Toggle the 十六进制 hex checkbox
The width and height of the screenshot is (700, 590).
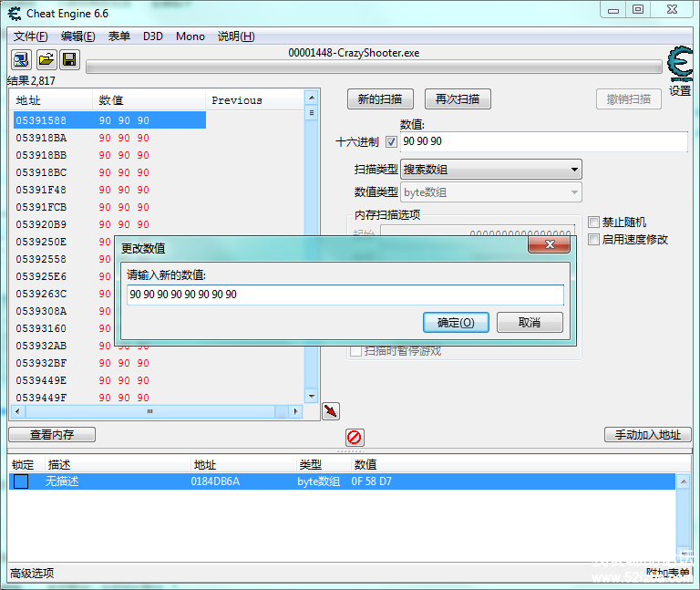click(391, 142)
